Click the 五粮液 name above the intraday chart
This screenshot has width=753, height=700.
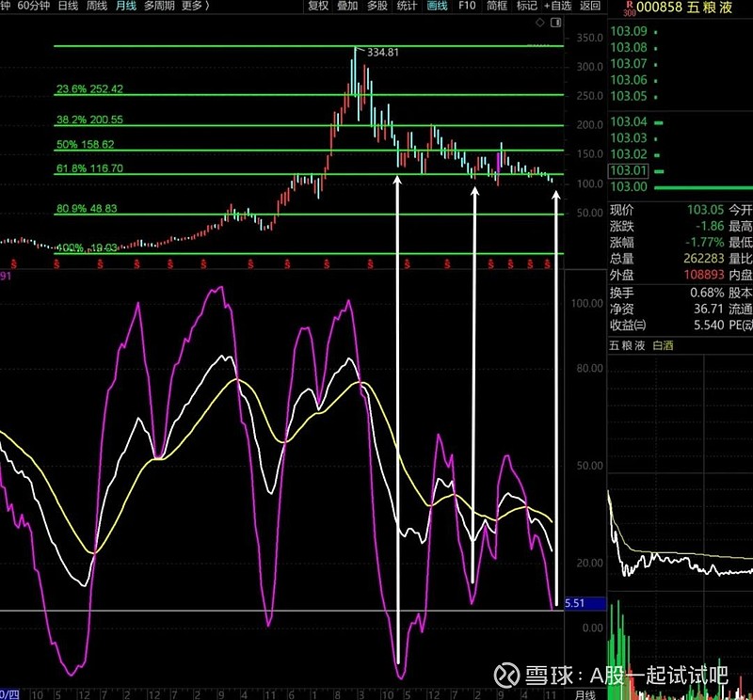(x=627, y=345)
